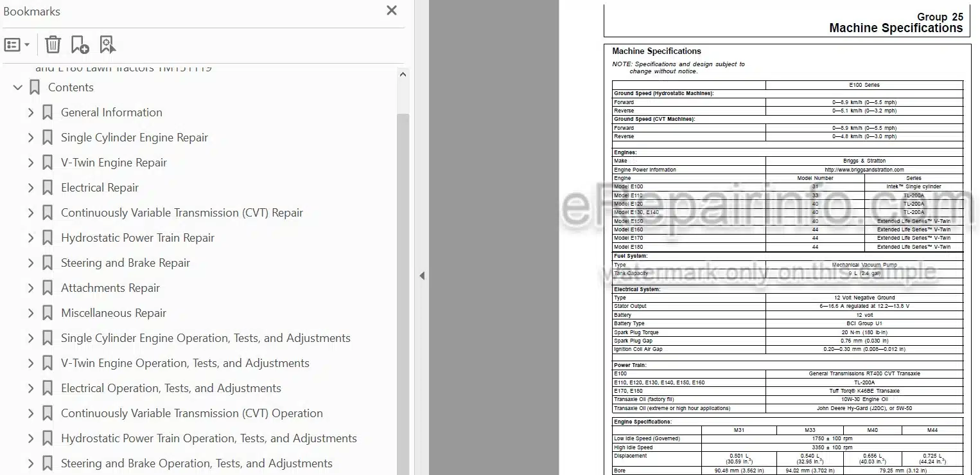This screenshot has height=475, width=980.
Task: Expand Continuously Variable Transmission (CVT) Operation
Action: point(31,413)
